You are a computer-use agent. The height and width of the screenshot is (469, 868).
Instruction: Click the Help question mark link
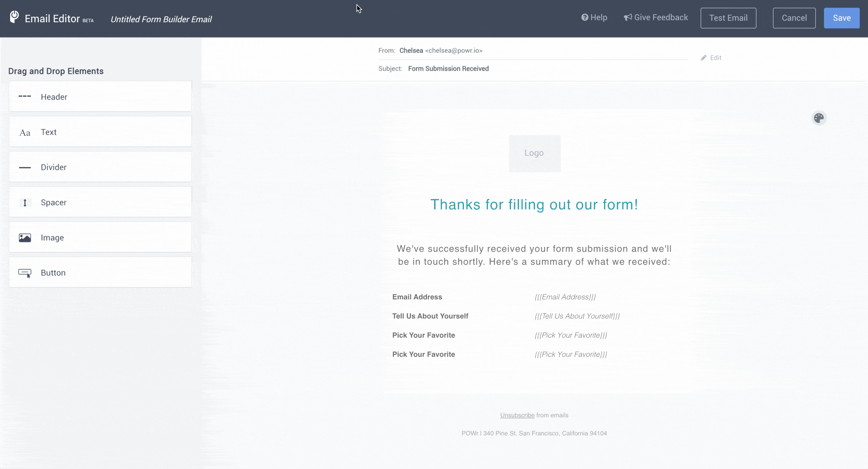click(x=594, y=17)
